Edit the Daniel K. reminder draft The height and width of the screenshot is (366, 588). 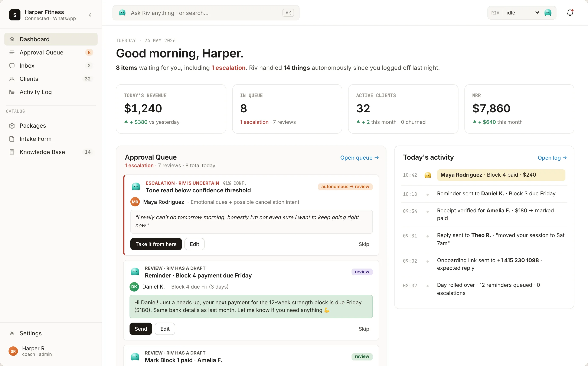coord(165,329)
